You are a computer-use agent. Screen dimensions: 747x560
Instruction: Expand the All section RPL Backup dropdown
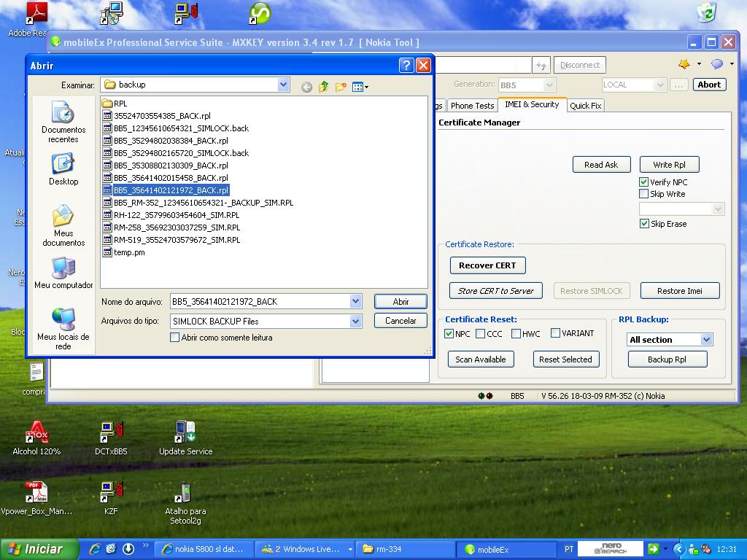(x=706, y=340)
